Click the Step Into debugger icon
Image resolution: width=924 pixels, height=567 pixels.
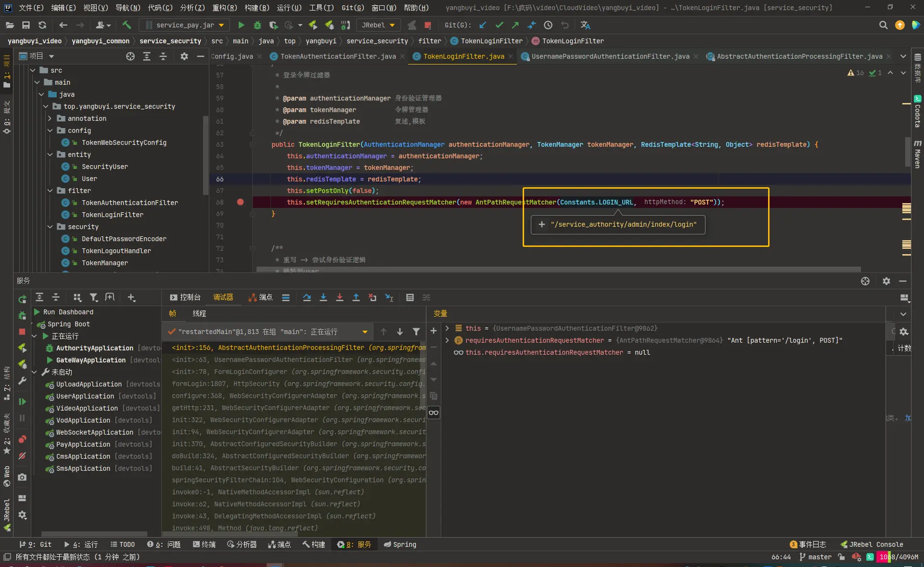point(323,297)
